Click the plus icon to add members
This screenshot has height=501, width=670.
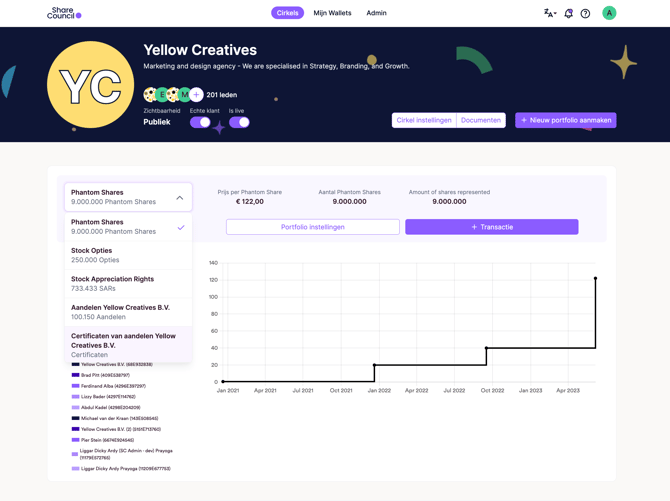click(196, 95)
